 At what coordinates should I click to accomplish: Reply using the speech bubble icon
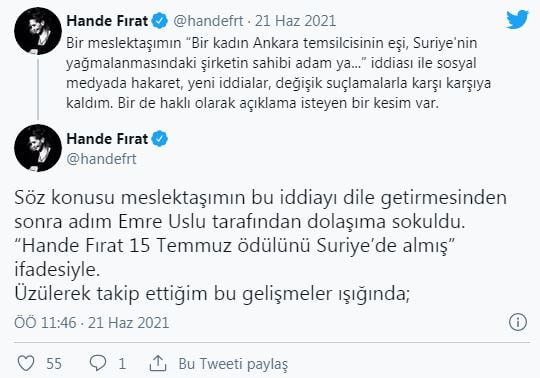[98, 363]
